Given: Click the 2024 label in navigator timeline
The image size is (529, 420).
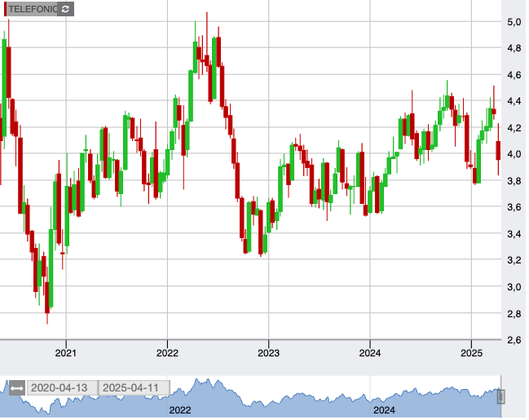Looking at the screenshot, I should coord(384,410).
